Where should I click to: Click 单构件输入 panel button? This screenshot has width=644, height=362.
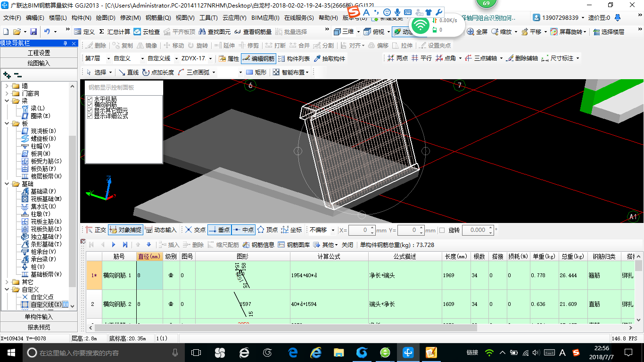pos(39,317)
